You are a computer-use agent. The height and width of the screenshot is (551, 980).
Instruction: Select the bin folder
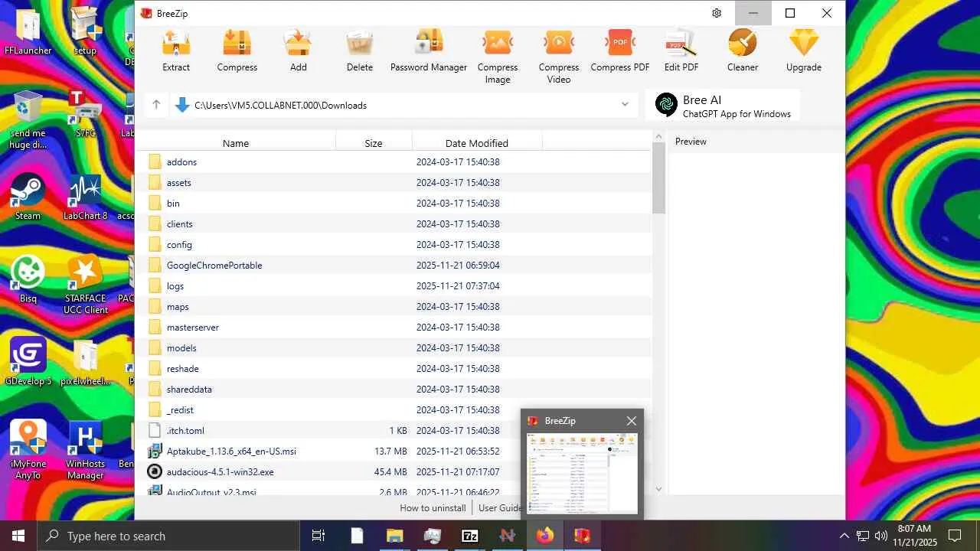(x=394, y=204)
